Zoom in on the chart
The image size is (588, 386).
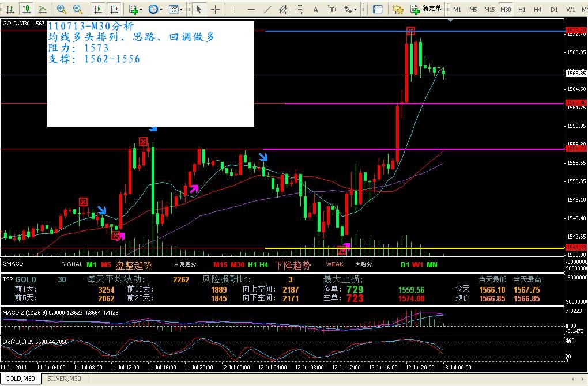pos(62,9)
